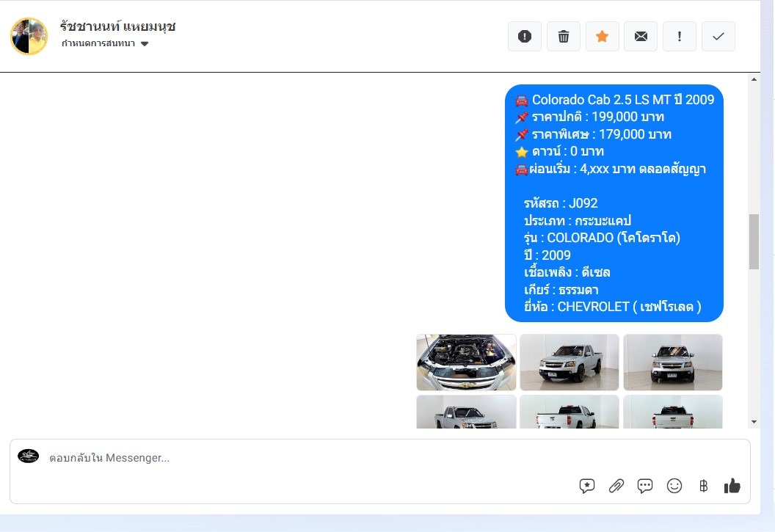The width and height of the screenshot is (775, 532).
Task: Click the ราคาพิเศษ : 179,000 บาท line
Action: [x=593, y=134]
